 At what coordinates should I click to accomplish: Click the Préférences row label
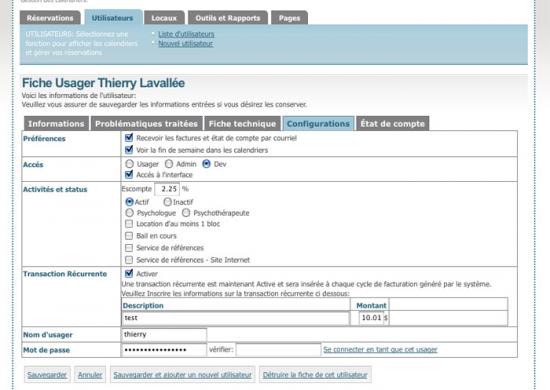click(x=44, y=139)
